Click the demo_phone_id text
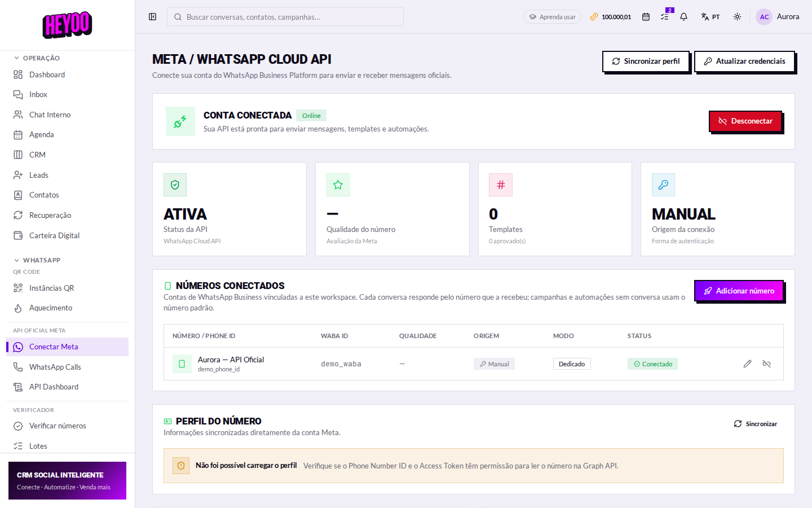The image size is (812, 508). [219, 369]
